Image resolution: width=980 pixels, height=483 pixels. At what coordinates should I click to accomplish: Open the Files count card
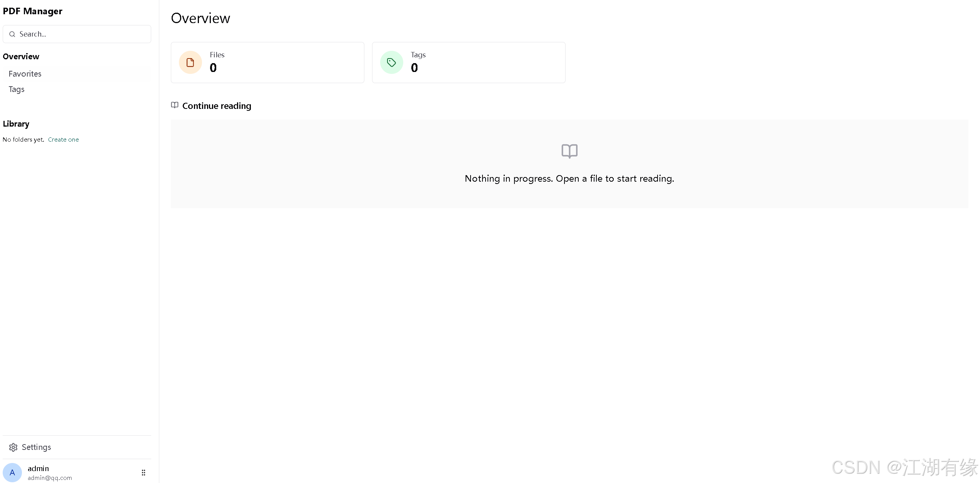[x=267, y=62]
